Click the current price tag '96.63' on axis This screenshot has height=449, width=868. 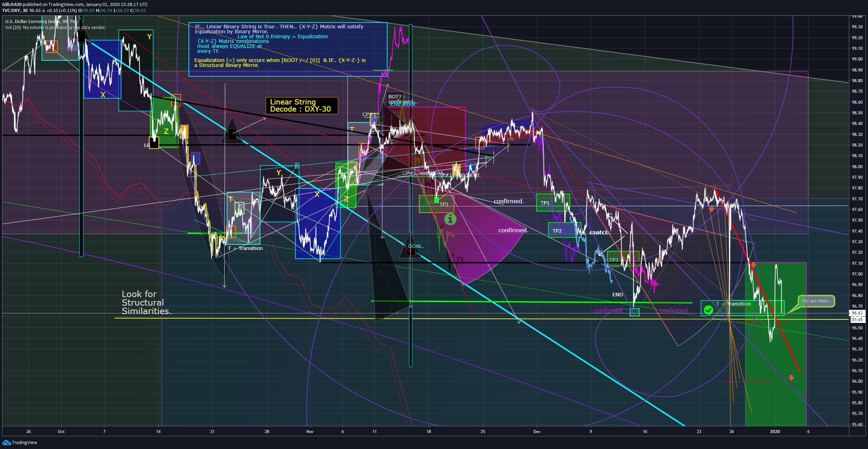click(x=857, y=313)
